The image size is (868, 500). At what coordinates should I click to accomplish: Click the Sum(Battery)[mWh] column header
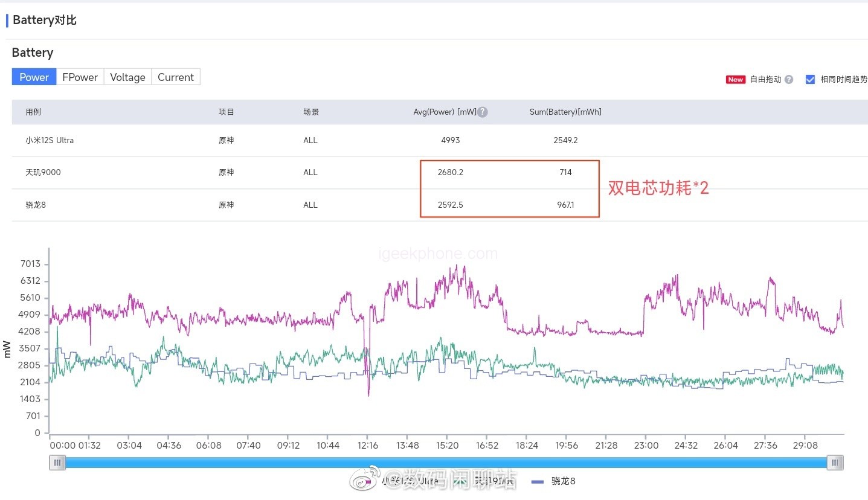point(565,112)
